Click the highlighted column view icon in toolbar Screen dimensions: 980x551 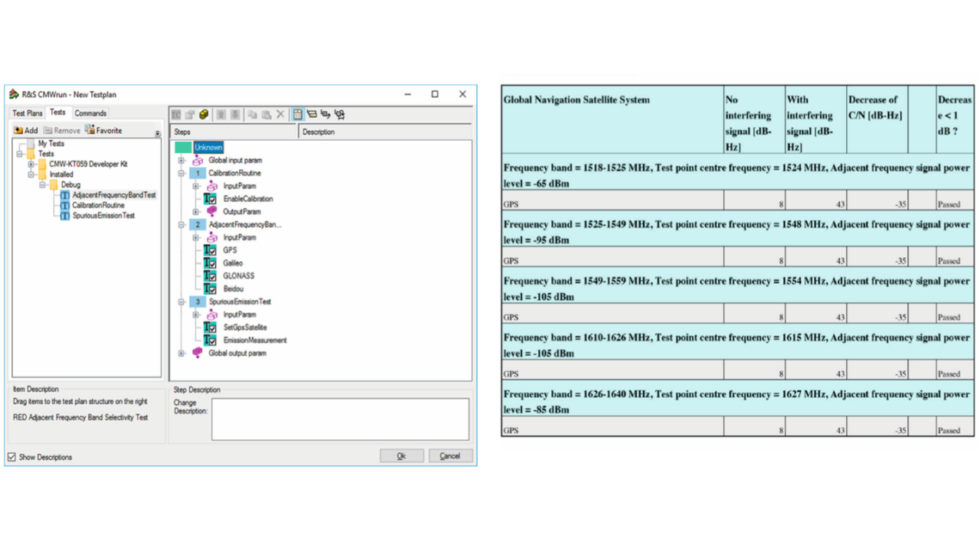(298, 115)
